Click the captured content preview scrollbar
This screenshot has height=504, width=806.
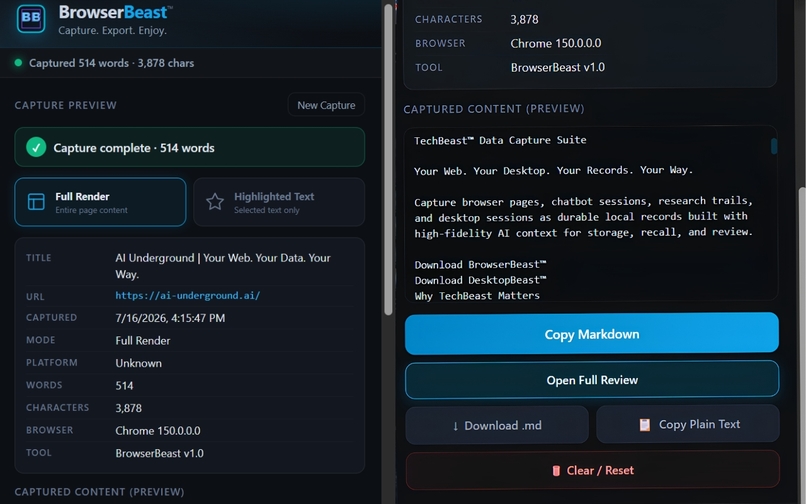point(774,146)
